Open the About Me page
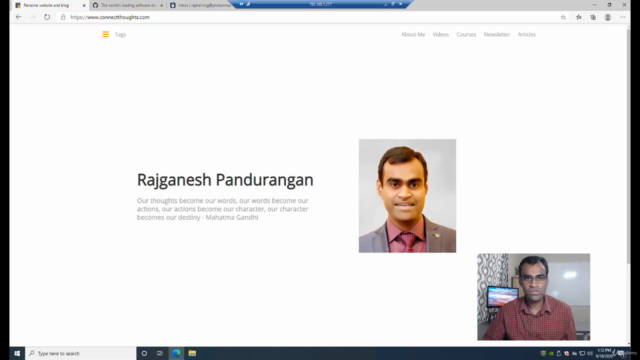Viewport: 640px width, 360px height. tap(413, 34)
